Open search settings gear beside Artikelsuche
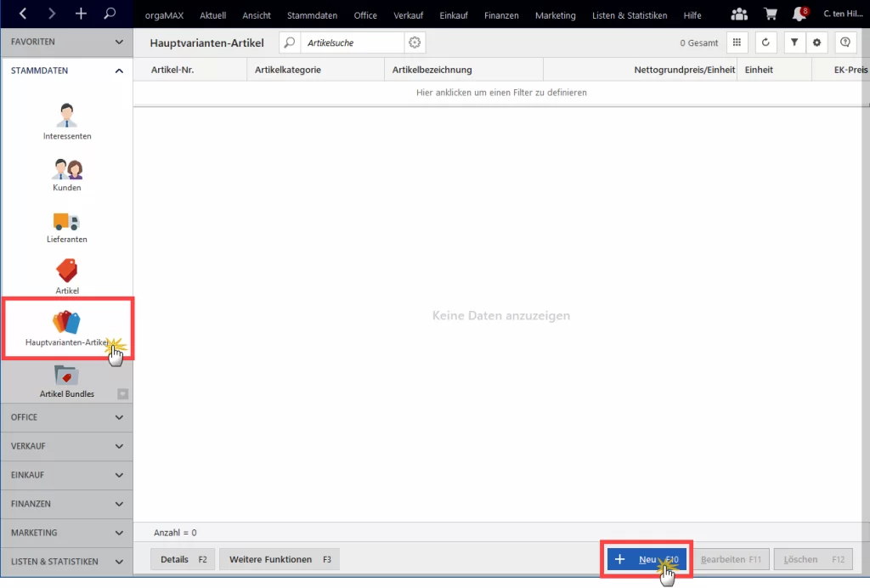 point(415,42)
